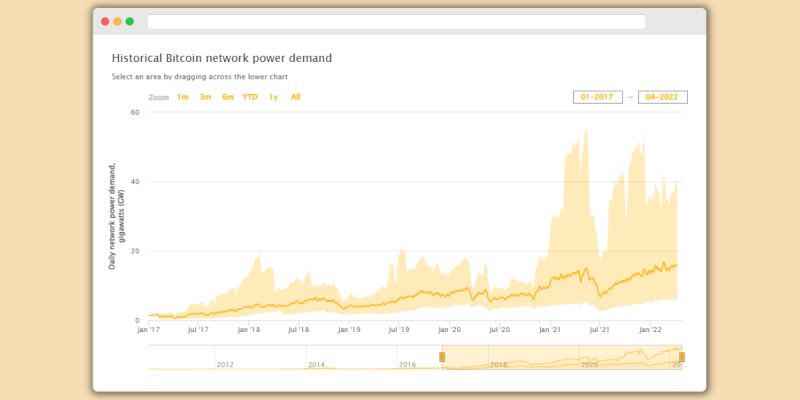The image size is (800, 400).
Task: Click the Jan '22 x-axis label
Action: [x=651, y=330]
